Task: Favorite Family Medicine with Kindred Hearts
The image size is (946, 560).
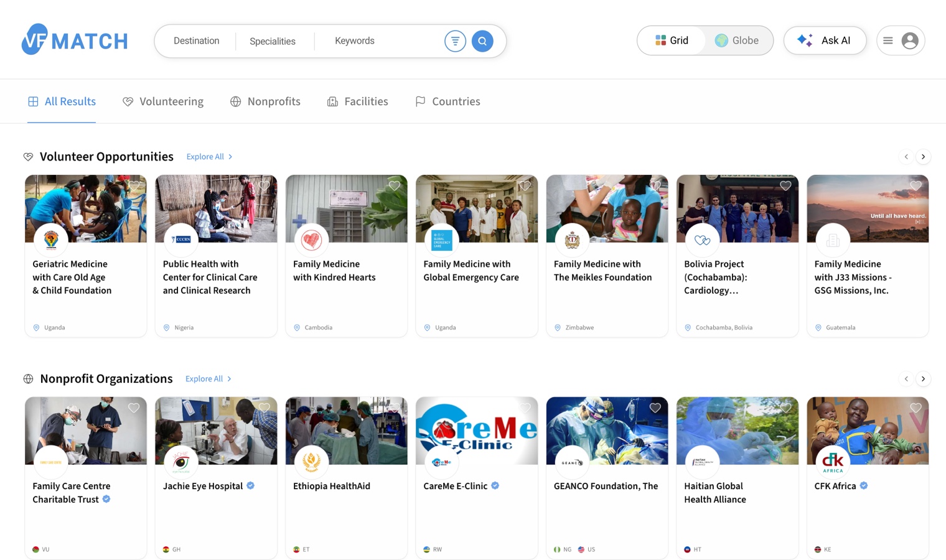Action: coord(395,185)
